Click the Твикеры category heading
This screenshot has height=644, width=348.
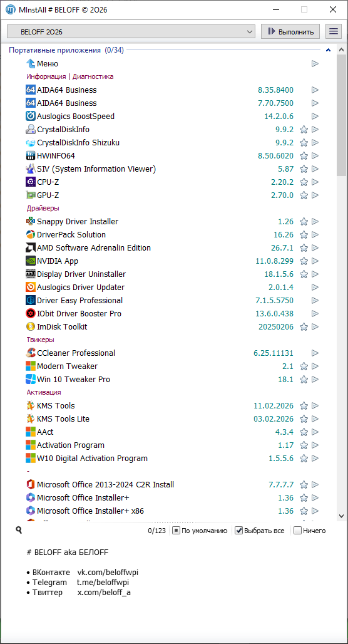point(41,340)
